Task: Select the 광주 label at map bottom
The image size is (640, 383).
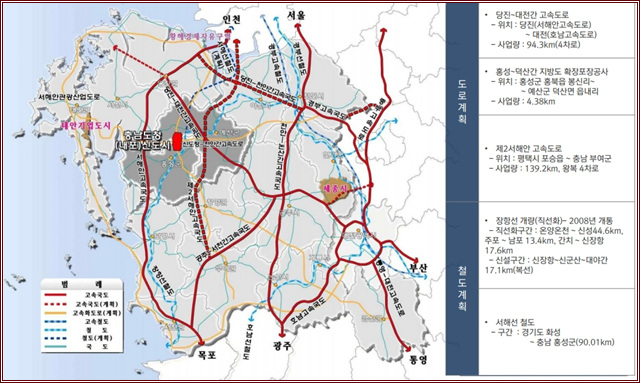Action: point(282,346)
